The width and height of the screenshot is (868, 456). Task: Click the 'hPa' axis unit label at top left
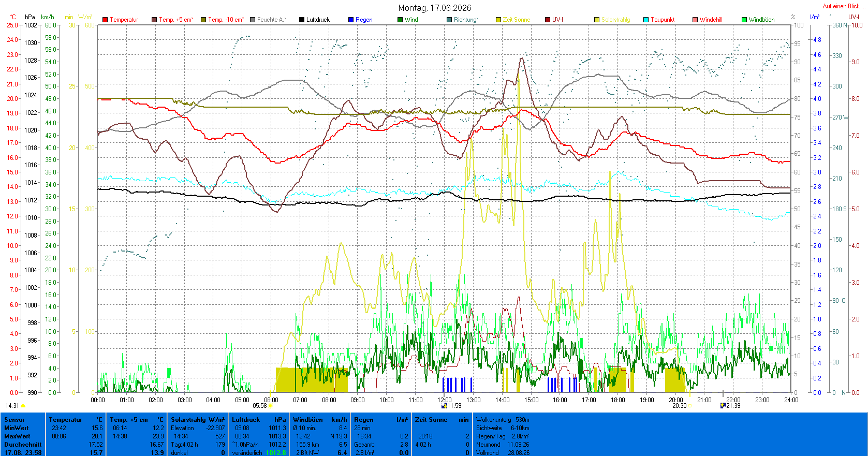30,17
